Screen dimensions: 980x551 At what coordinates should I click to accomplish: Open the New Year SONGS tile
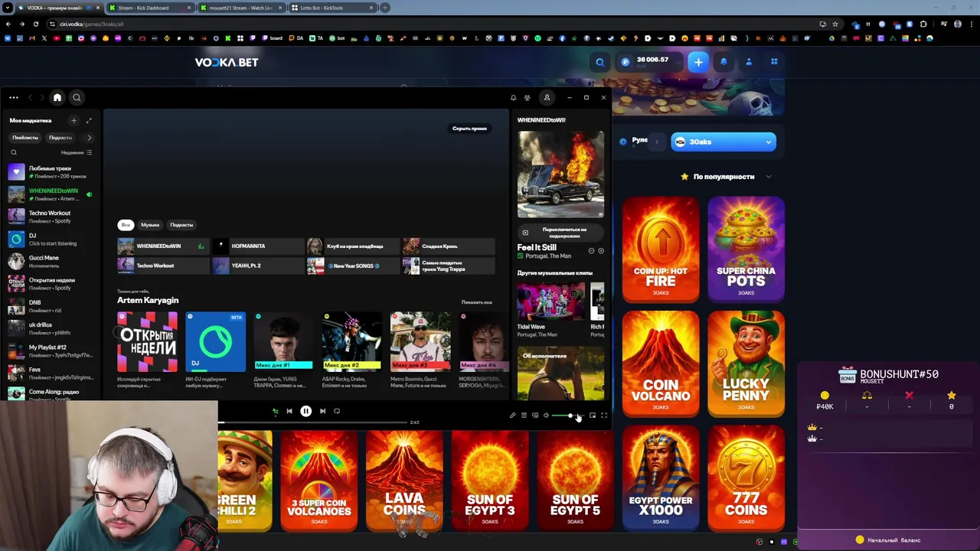[352, 266]
